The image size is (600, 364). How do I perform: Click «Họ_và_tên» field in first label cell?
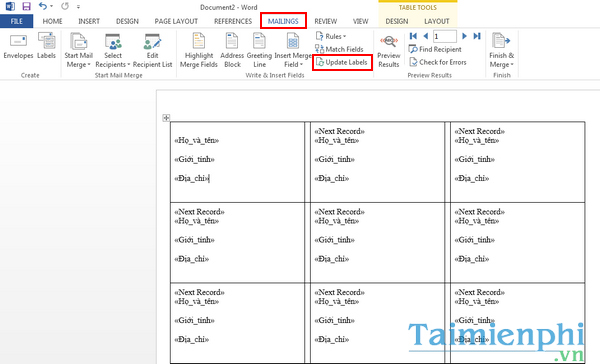click(x=196, y=140)
